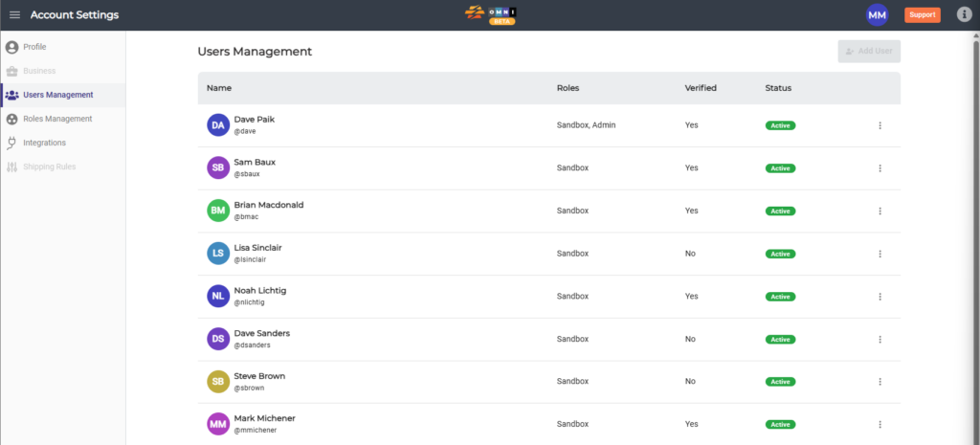Click the Add User button

(x=869, y=52)
